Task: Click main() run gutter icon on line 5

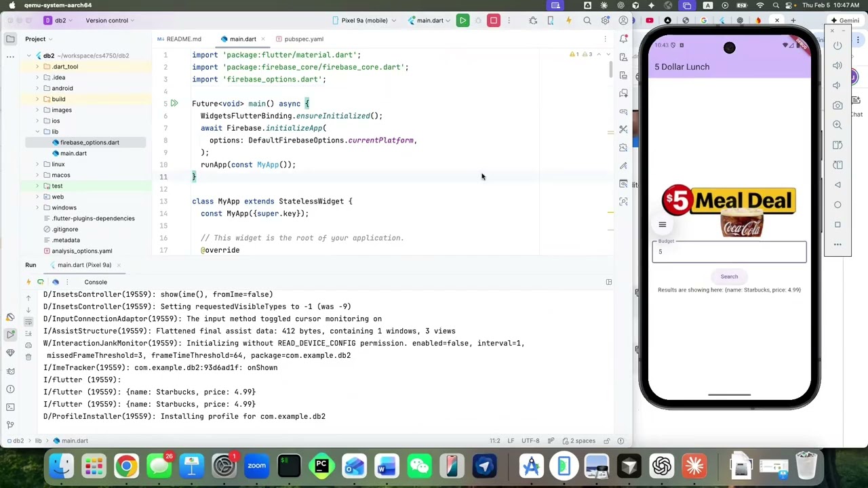Action: pyautogui.click(x=174, y=104)
